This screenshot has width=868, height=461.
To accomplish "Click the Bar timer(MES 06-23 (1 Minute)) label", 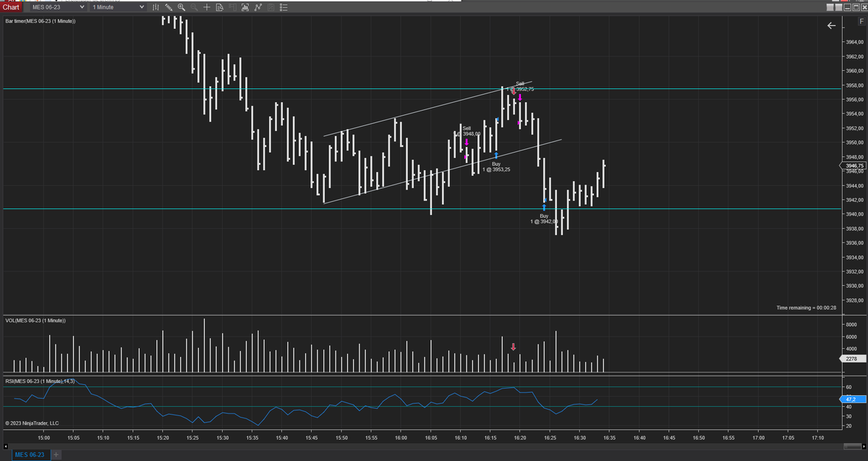I will click(40, 21).
